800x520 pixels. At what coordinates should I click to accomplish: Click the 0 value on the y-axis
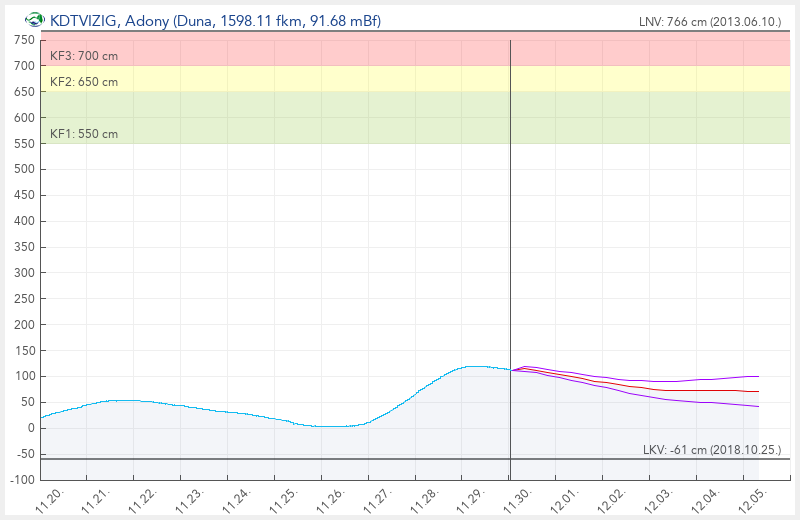[31, 428]
